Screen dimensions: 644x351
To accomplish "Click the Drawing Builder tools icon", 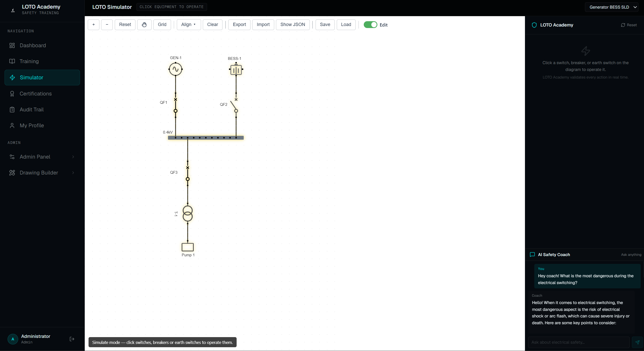I will [12, 173].
